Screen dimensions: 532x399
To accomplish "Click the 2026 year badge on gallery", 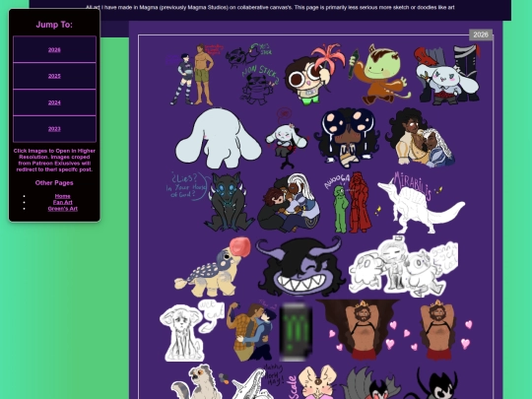I will pos(481,34).
